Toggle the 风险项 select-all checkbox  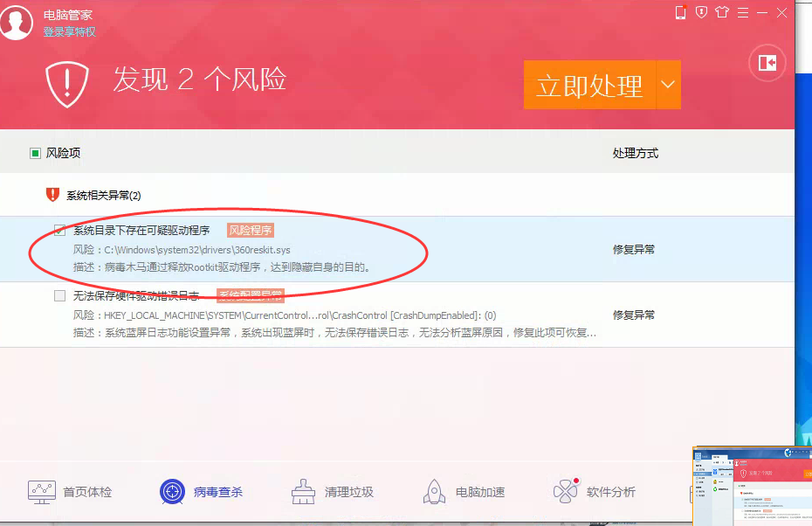[36, 154]
